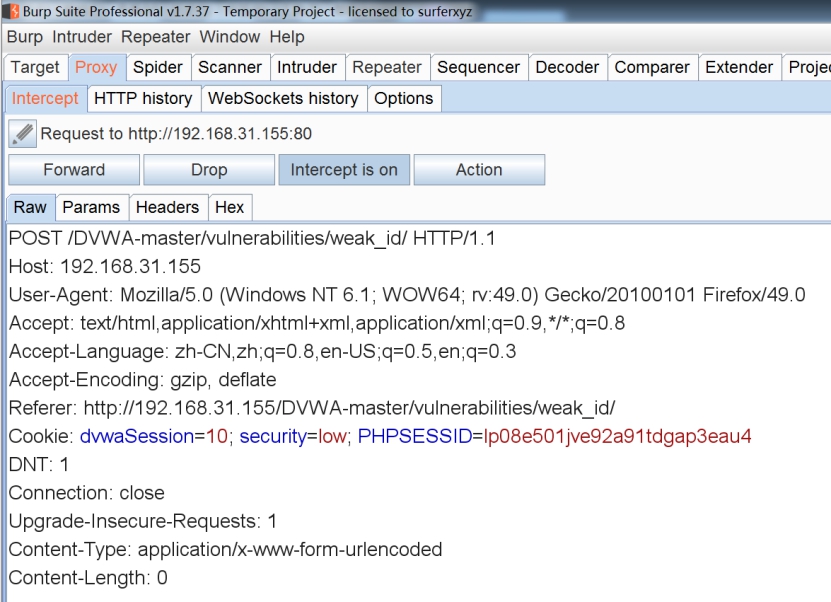Viewport: 831px width, 602px height.
Task: Go to the Repeater tool tab
Action: [x=387, y=67]
